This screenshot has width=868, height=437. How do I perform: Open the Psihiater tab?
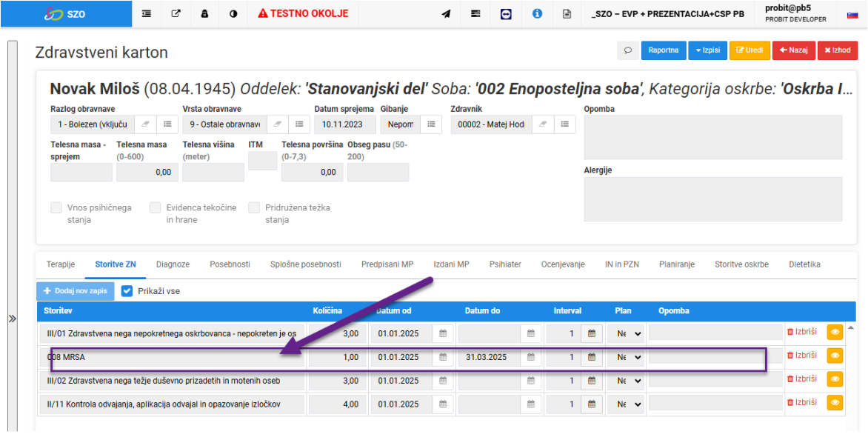[505, 264]
